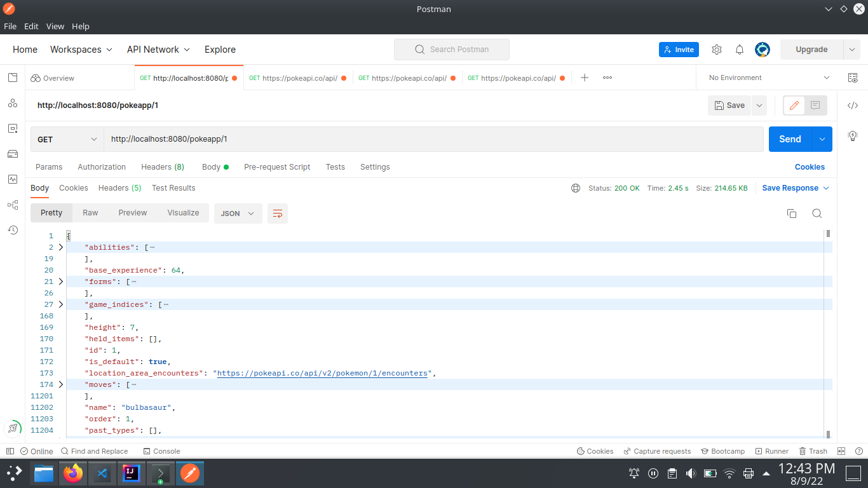Open the Postman Console
This screenshot has width=868, height=488.
click(161, 451)
